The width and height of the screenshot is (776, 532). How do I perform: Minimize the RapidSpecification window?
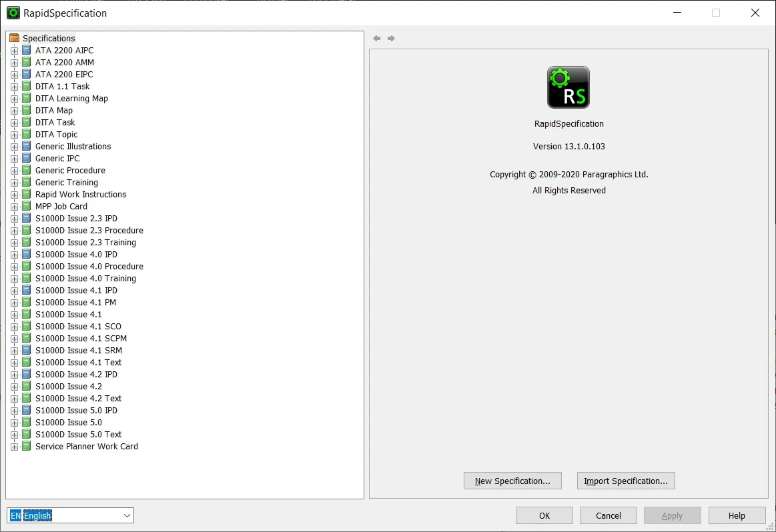pyautogui.click(x=677, y=13)
